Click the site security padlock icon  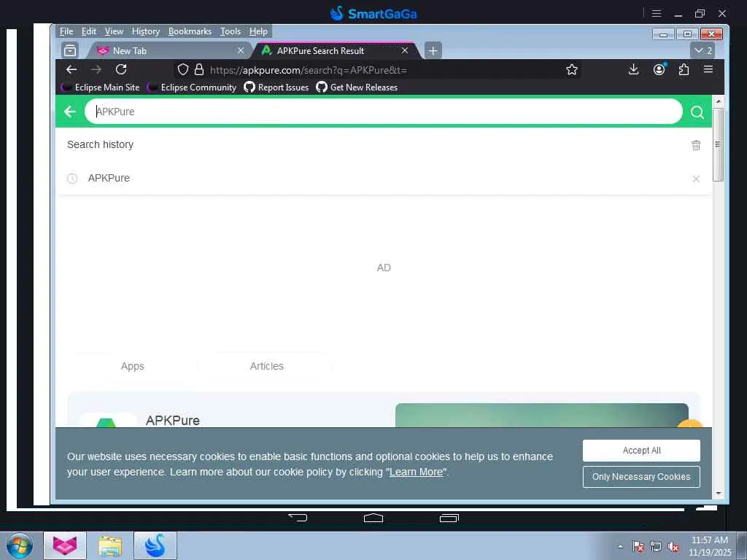(x=199, y=70)
